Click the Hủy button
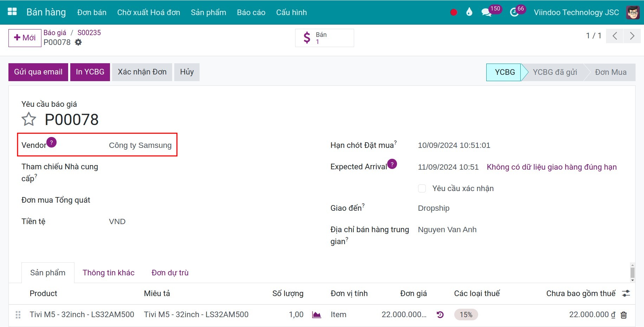This screenshot has height=327, width=644. [x=187, y=72]
